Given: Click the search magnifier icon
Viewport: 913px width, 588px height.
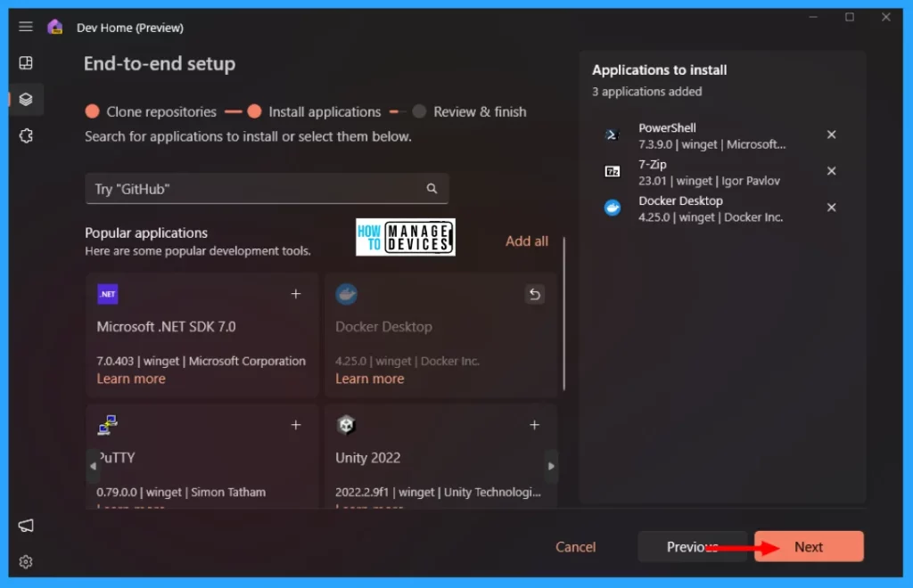Looking at the screenshot, I should click(x=432, y=189).
